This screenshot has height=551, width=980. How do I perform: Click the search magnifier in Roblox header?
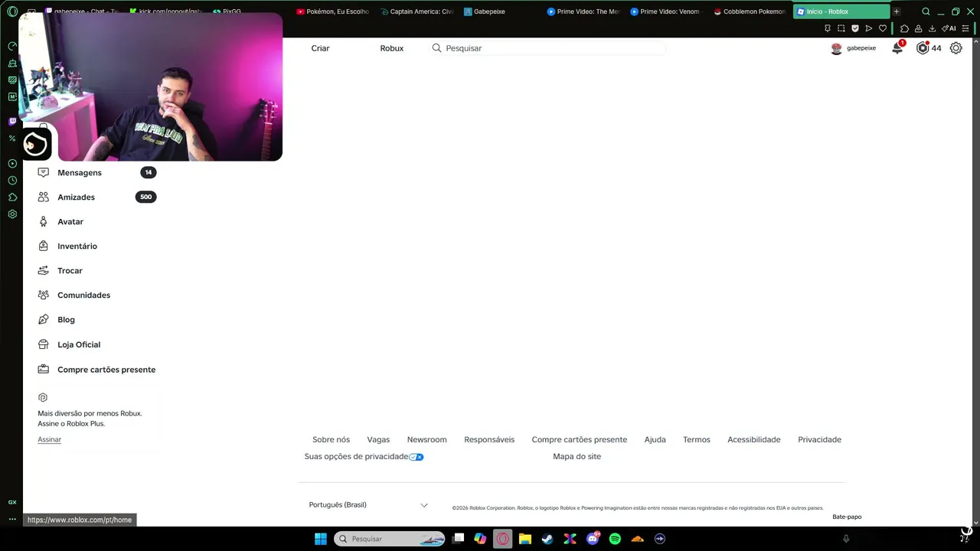coord(436,48)
